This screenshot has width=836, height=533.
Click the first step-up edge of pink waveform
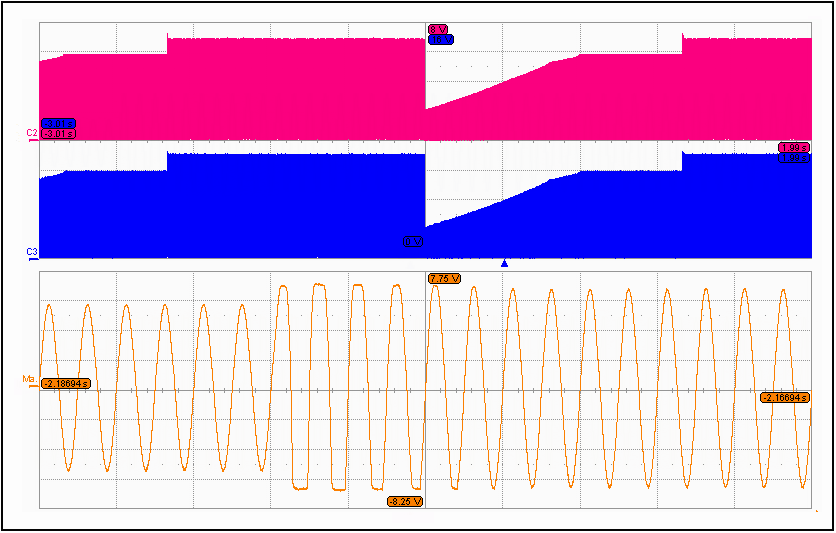pyautogui.click(x=167, y=45)
